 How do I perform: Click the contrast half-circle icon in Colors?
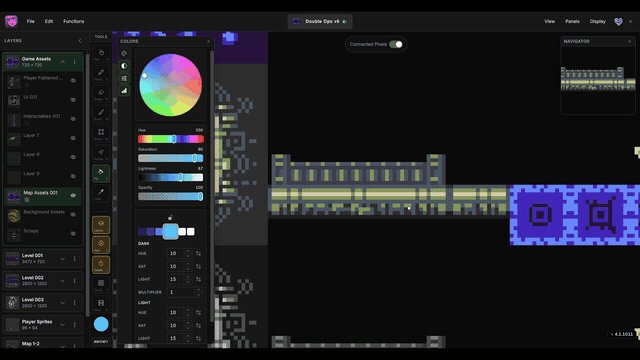pos(124,66)
